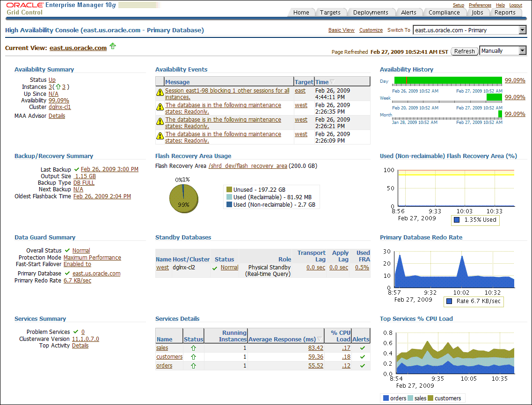Click the customers service alerts checkmark

362,357
